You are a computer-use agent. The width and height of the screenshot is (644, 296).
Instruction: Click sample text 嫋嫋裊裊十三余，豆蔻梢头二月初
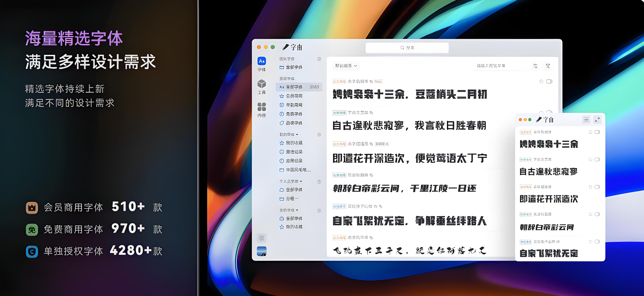410,94
